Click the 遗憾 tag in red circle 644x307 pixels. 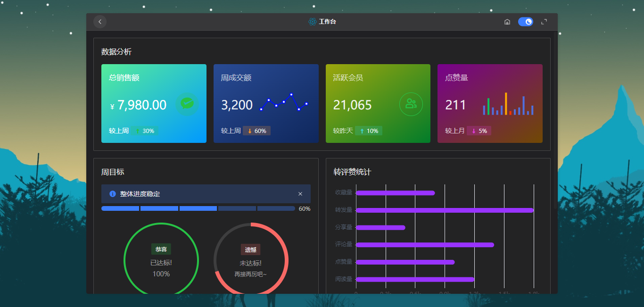pos(251,249)
